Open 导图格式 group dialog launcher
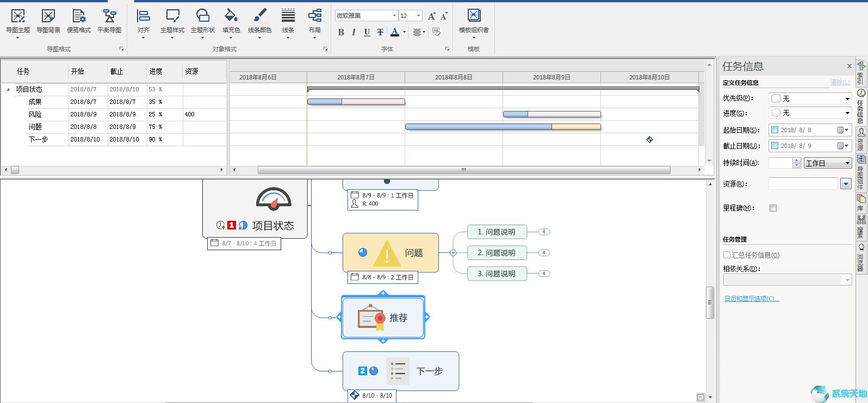Viewport: 868px width, 403px height. [121, 49]
